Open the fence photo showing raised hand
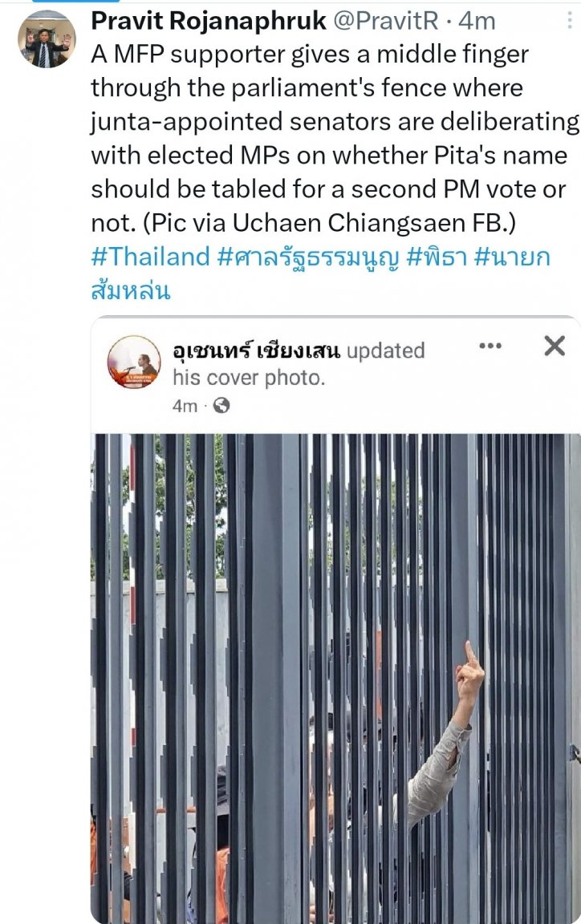Image resolution: width=581 pixels, height=924 pixels. (335, 678)
